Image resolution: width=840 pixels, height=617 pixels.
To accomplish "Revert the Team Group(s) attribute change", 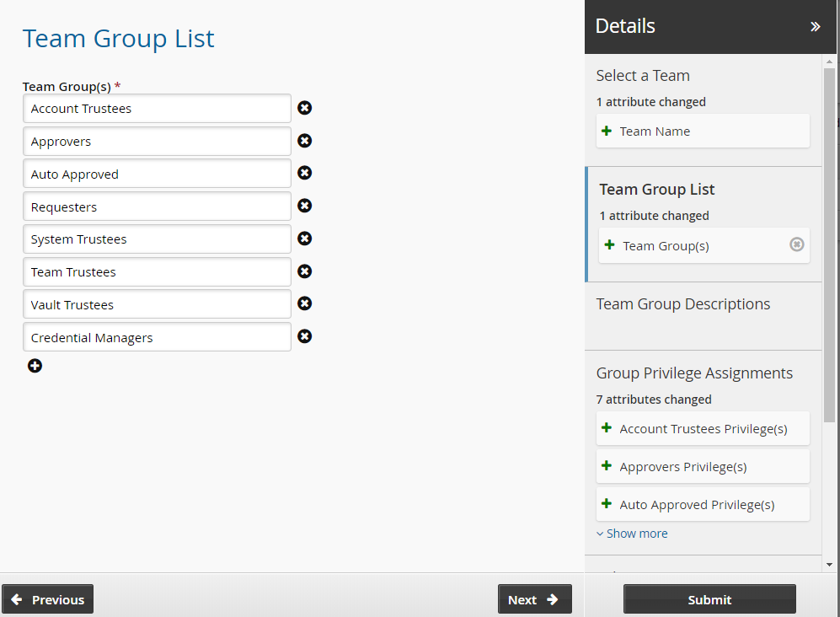I will (x=796, y=244).
